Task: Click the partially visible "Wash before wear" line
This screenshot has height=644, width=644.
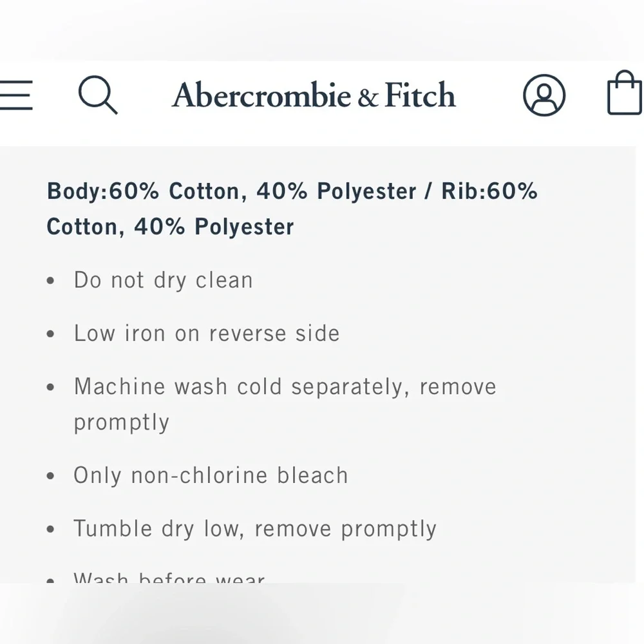Action: tap(169, 578)
